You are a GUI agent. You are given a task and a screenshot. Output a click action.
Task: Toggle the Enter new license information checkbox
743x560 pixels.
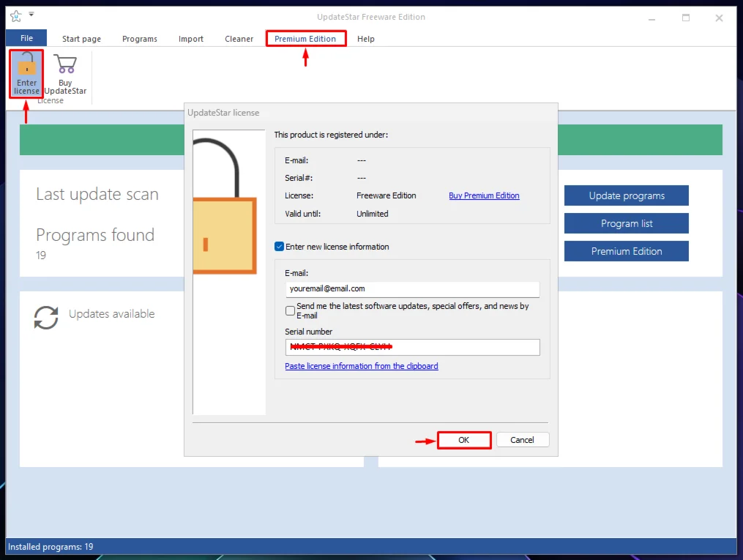point(279,247)
